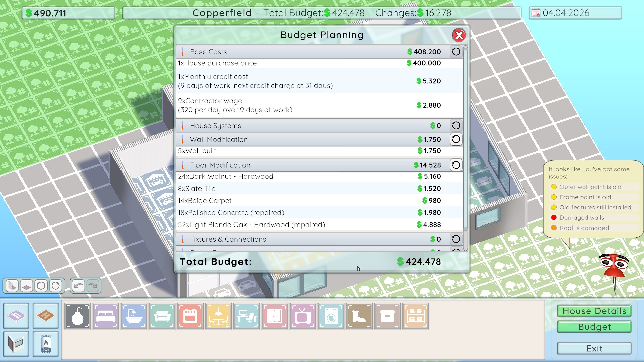Screen dimensions: 644x362
Task: Select the Outer wall paint is old issue
Action: 594,187
